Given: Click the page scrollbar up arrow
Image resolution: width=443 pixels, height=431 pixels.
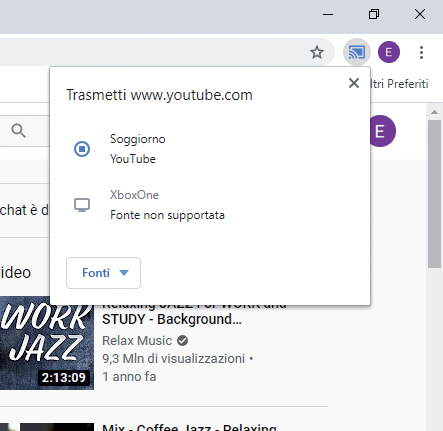Looking at the screenshot, I should (x=434, y=112).
